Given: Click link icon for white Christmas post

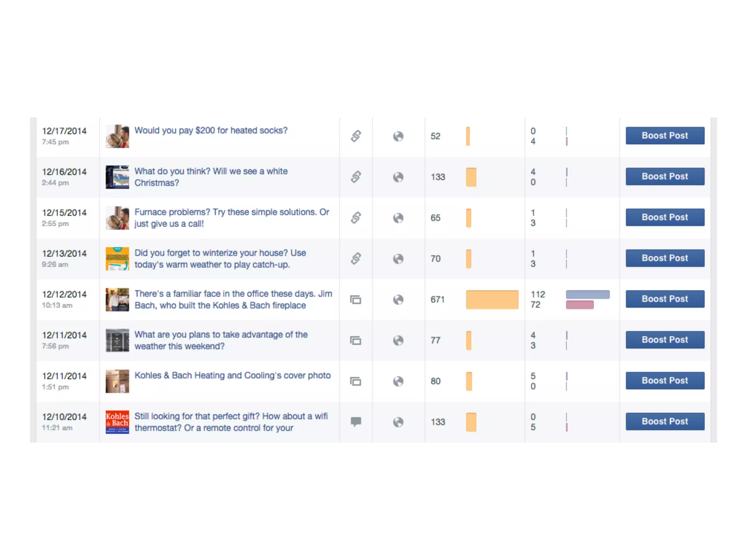Looking at the screenshot, I should coord(356,177).
